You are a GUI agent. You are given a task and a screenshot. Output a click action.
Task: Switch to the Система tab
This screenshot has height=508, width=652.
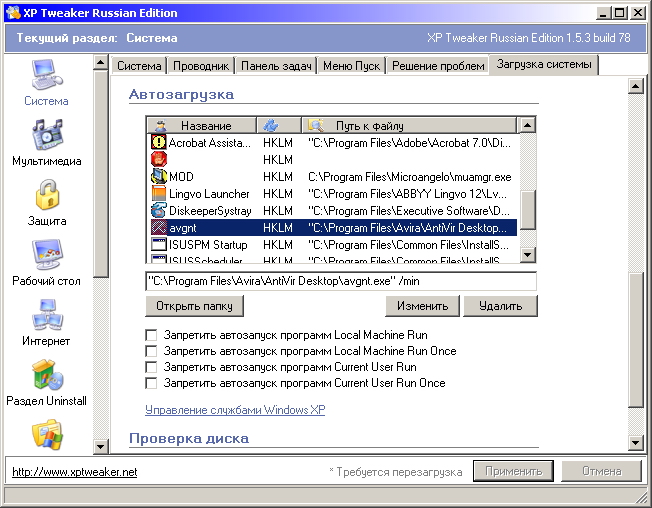pos(139,66)
